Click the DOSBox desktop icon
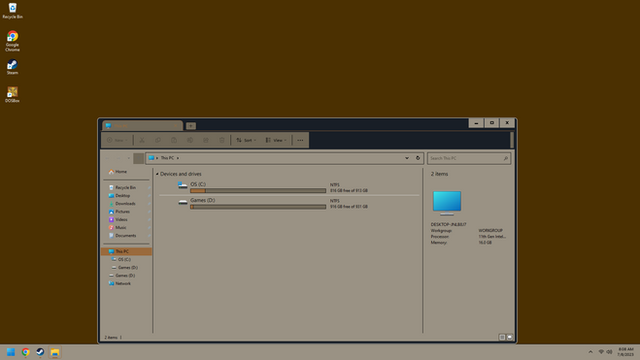 tap(12, 94)
